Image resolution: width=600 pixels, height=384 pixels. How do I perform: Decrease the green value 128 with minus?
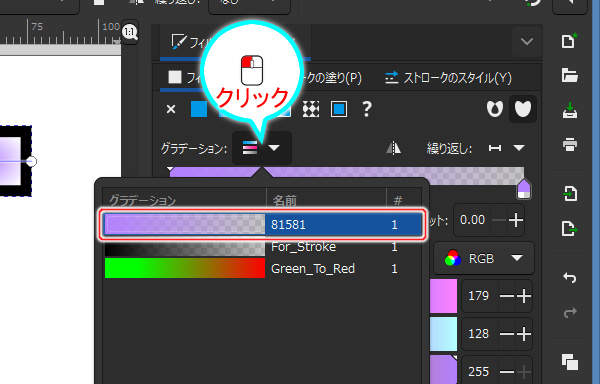[x=507, y=334]
